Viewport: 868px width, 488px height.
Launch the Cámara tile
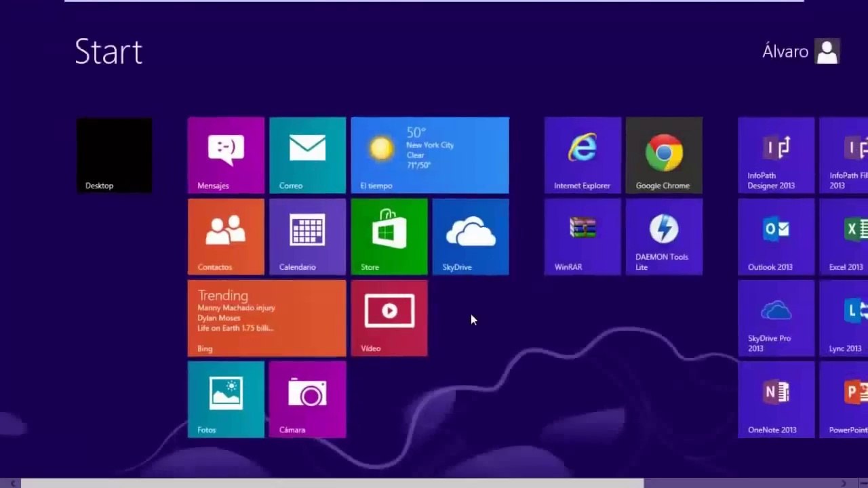(x=307, y=399)
